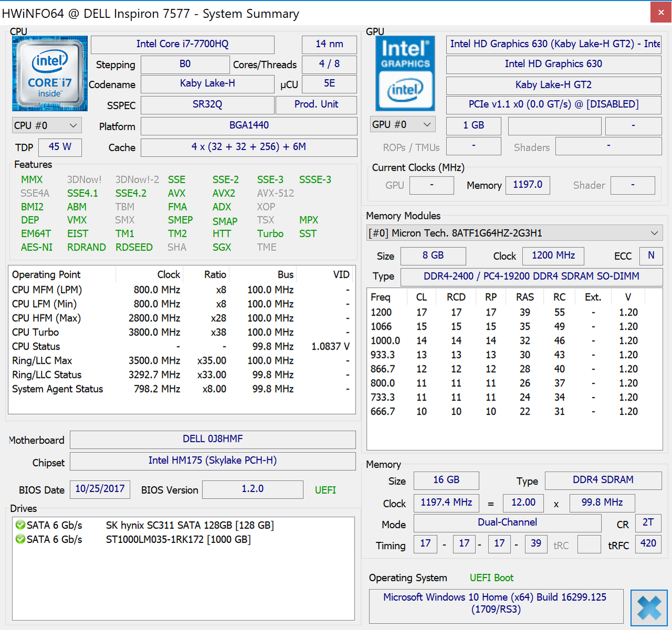This screenshot has width=672, height=630.
Task: Click the 1197.0 GPU memory clock value
Action: [x=528, y=185]
